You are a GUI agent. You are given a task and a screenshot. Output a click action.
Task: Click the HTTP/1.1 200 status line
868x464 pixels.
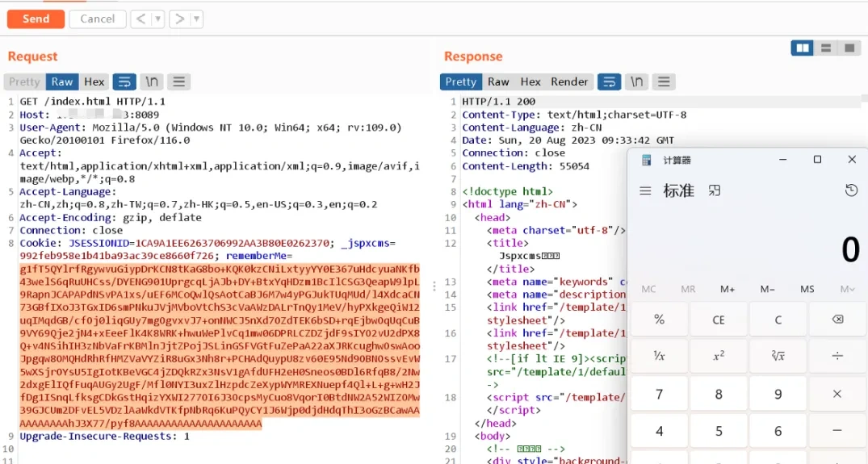tap(499, 101)
